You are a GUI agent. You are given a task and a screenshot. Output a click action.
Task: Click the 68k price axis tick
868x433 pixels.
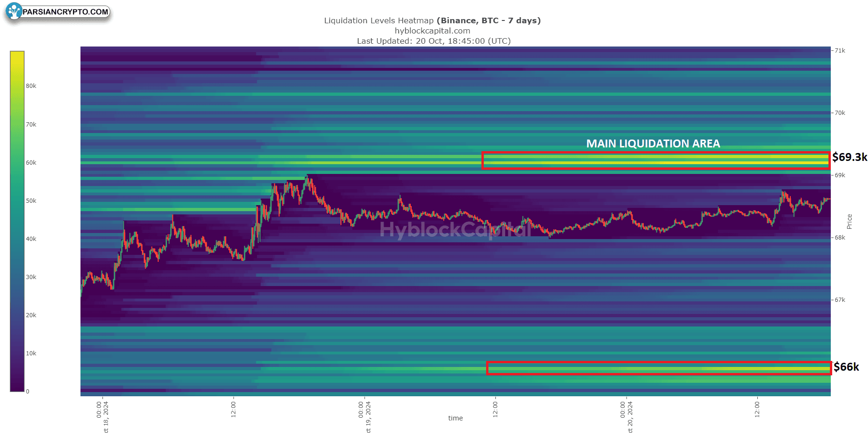pos(840,238)
